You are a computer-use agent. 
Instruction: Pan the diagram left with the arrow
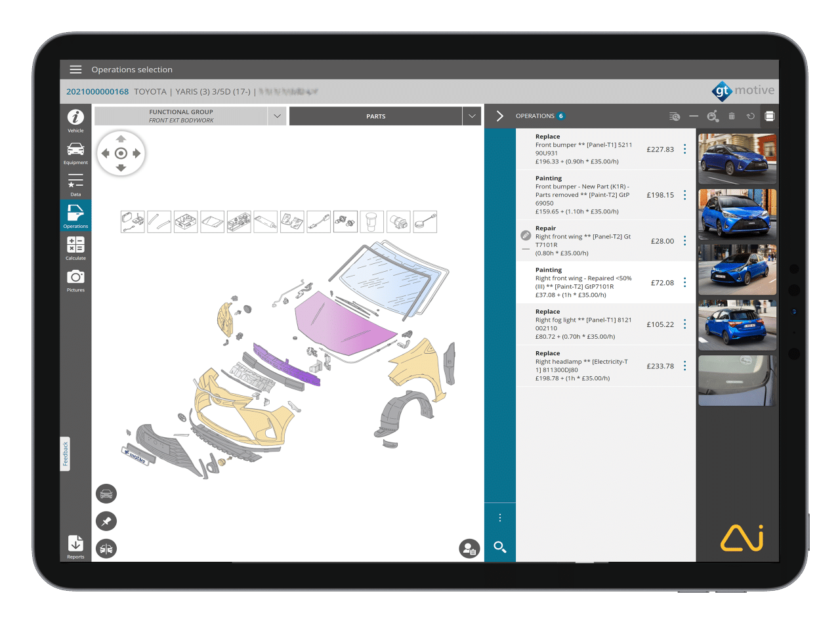pos(106,154)
